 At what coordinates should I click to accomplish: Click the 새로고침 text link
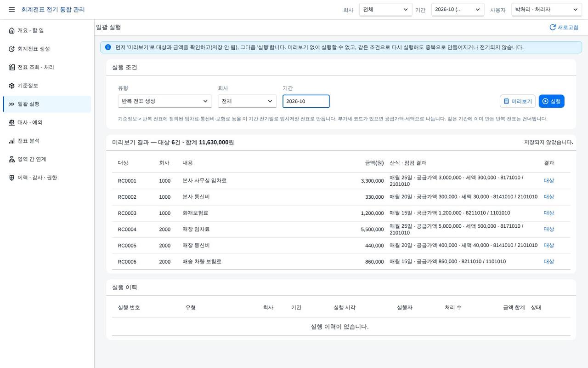(568, 27)
